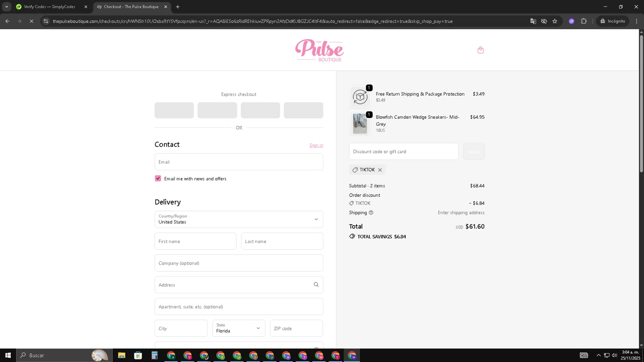The width and height of the screenshot is (644, 362).
Task: Click the tracking protection eye icon
Action: click(x=544, y=21)
